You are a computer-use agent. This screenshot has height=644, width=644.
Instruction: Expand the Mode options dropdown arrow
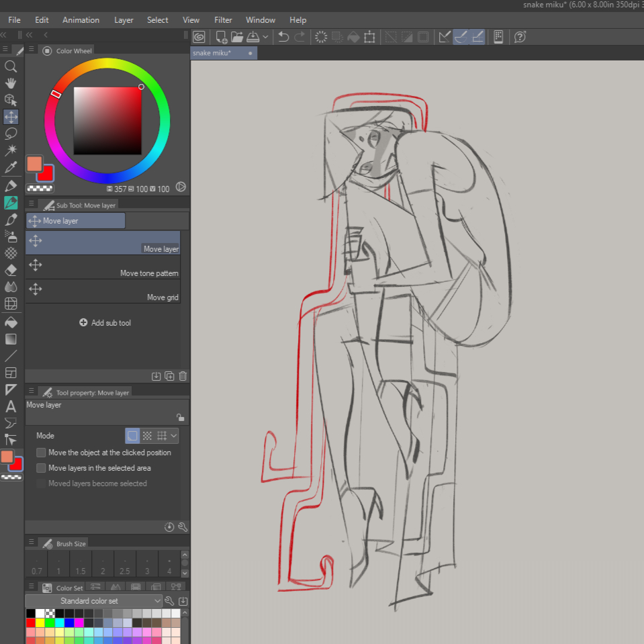click(x=174, y=436)
